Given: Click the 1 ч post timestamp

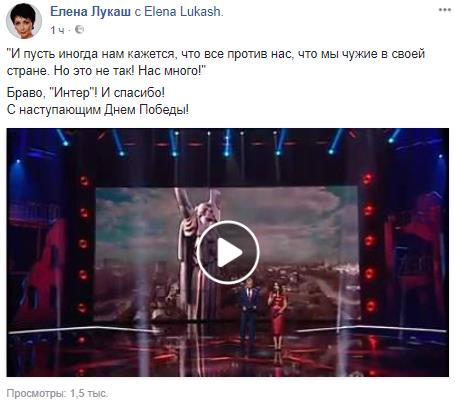Looking at the screenshot, I should coord(57,30).
